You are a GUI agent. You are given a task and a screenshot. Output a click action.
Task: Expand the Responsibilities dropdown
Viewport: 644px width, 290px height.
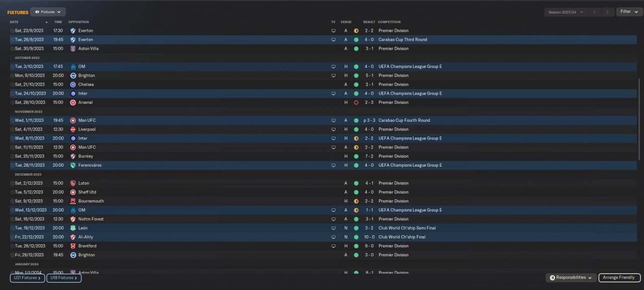tap(571, 277)
